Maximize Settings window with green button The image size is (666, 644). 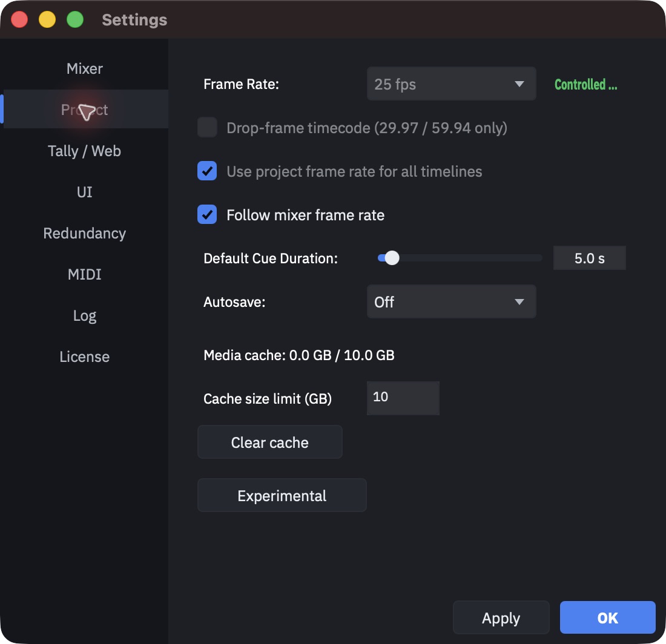(x=75, y=19)
